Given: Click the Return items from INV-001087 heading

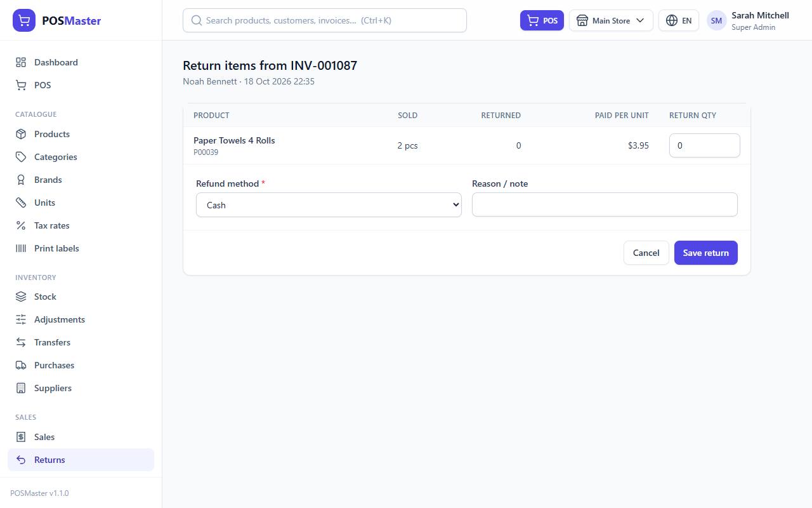Looking at the screenshot, I should 270,65.
